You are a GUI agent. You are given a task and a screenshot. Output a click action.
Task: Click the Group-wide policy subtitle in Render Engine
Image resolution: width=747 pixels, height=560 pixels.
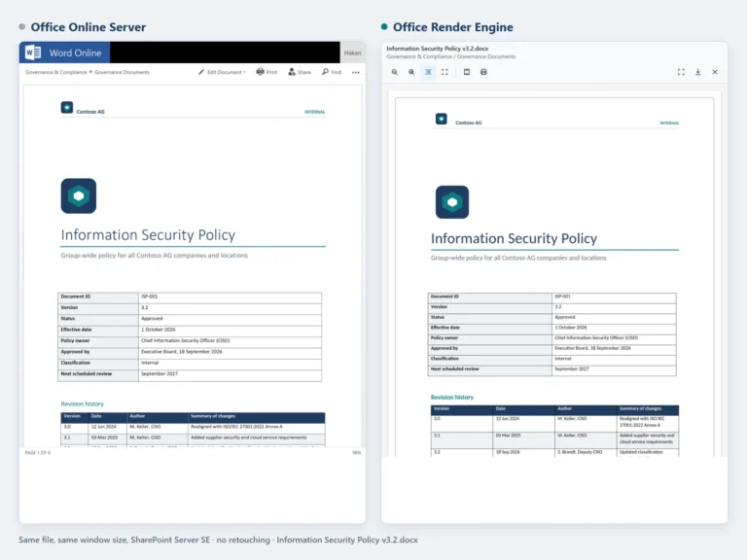(x=518, y=258)
